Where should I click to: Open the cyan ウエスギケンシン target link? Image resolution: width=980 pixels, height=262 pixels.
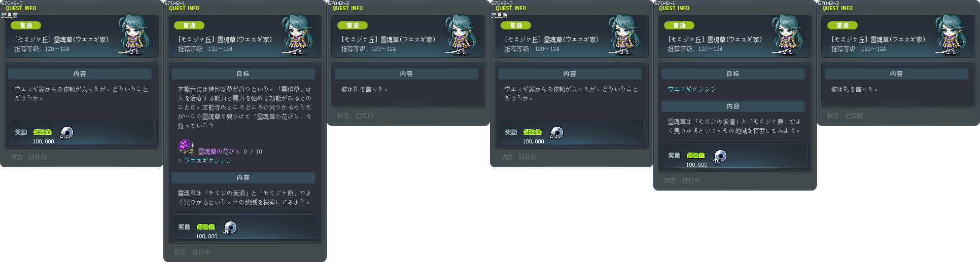(x=691, y=89)
